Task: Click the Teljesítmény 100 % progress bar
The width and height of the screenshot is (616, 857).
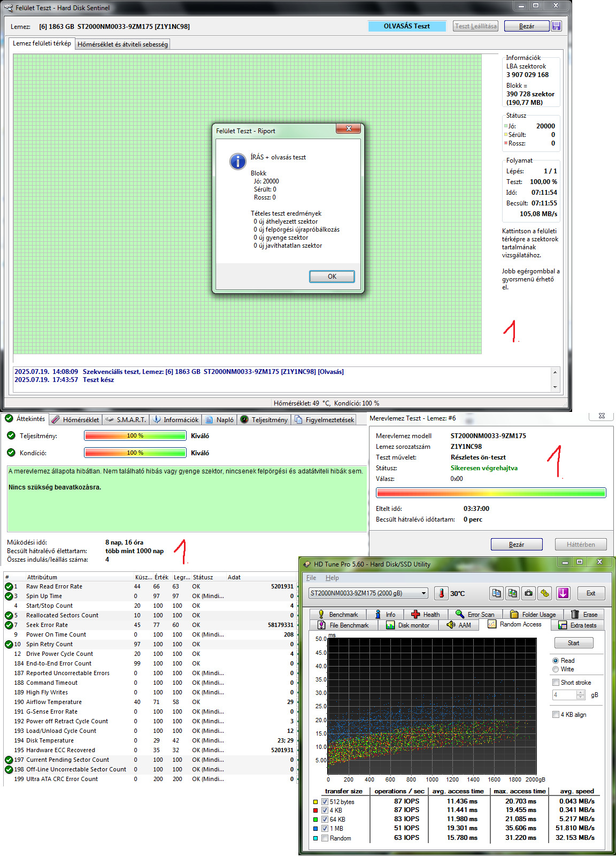Action: [135, 435]
